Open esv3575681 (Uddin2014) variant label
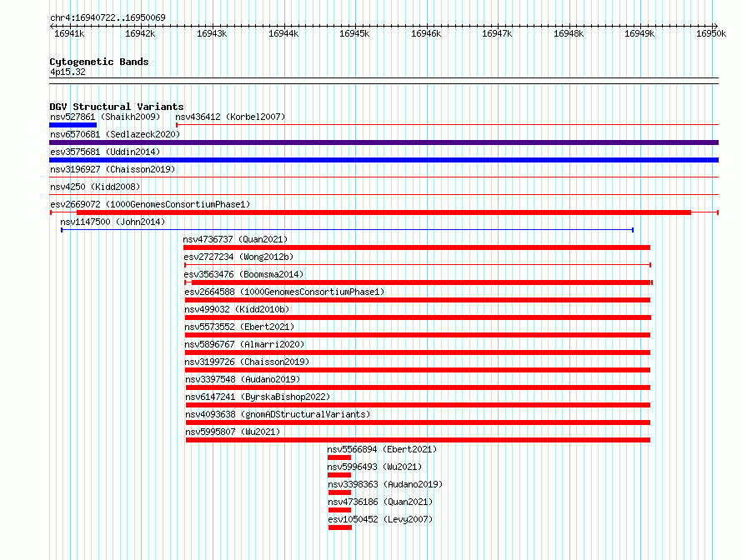 click(x=105, y=152)
